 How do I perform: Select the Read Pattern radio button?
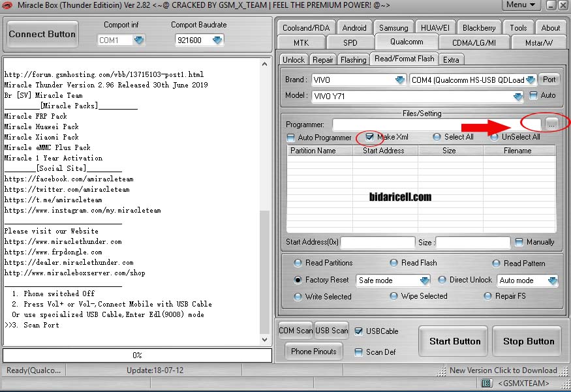tap(496, 263)
